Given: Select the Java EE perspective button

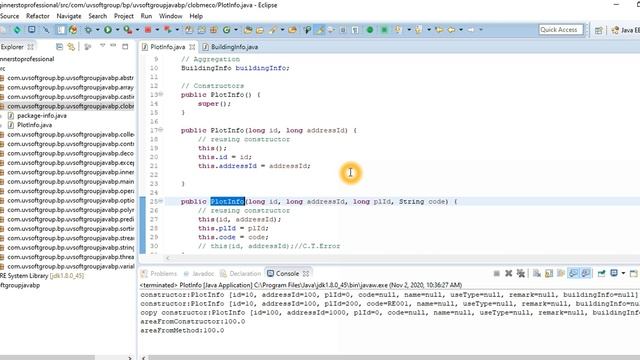Looking at the screenshot, I should [x=625, y=30].
